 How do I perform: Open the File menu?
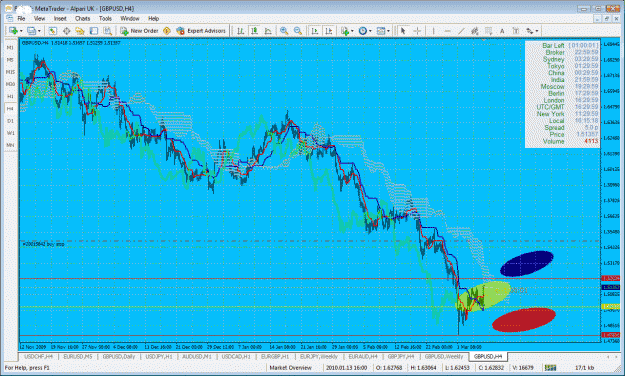point(21,18)
